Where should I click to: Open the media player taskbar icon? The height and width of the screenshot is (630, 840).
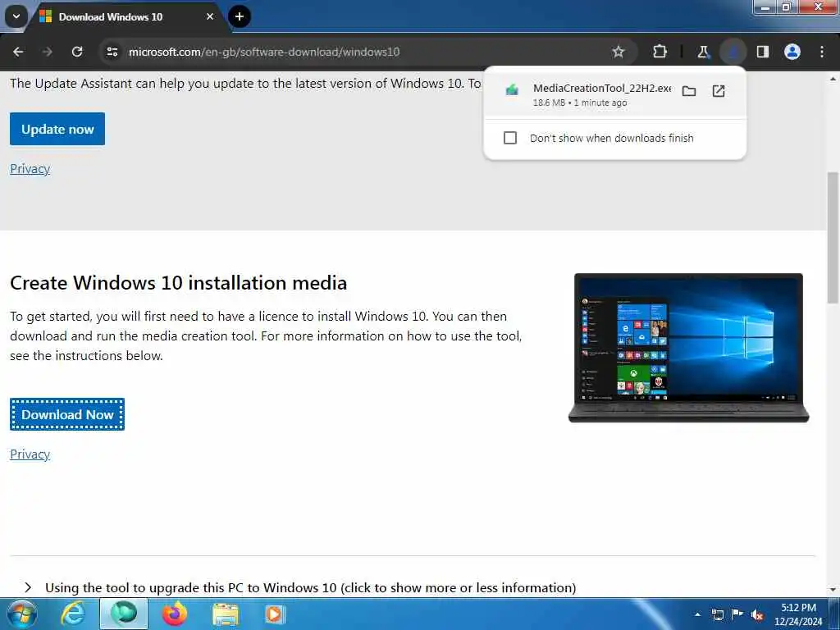point(275,614)
